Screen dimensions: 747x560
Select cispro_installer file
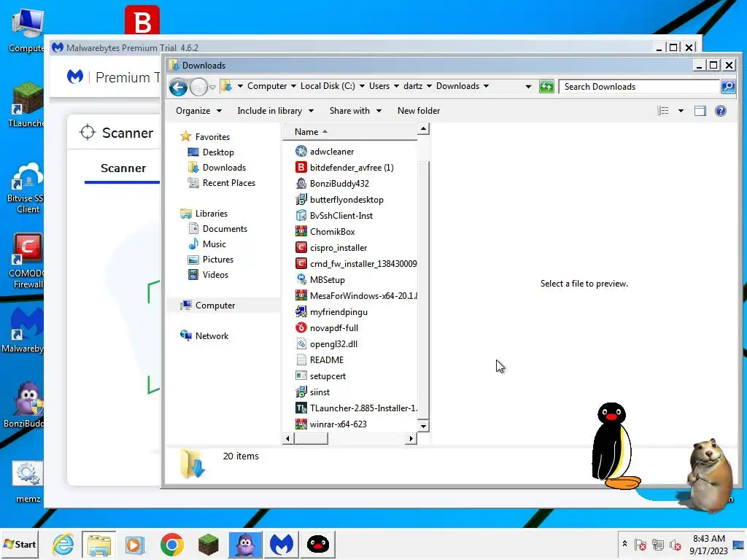(x=331, y=248)
